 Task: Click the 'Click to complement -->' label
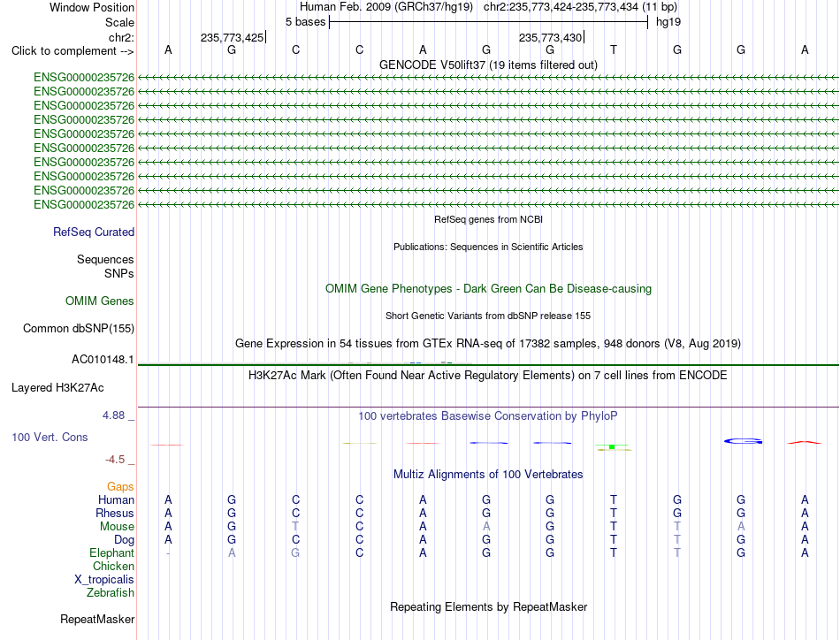pyautogui.click(x=73, y=51)
